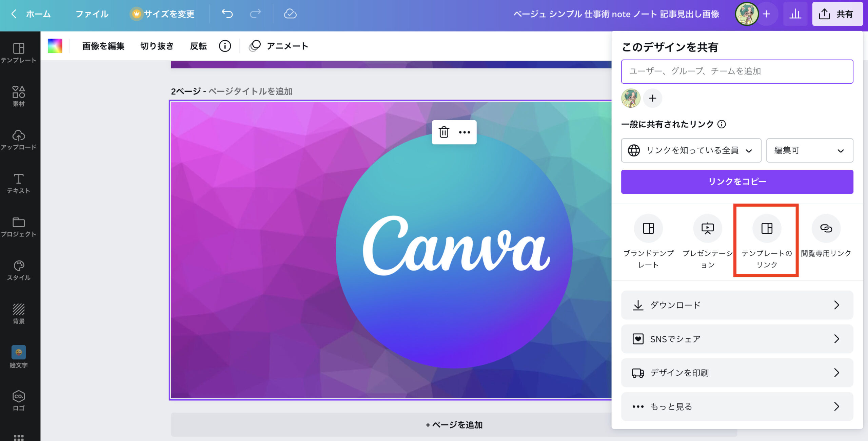Viewport: 868px width, 441px height.
Task: Select ブランドテンプレート share option
Action: 648,241
